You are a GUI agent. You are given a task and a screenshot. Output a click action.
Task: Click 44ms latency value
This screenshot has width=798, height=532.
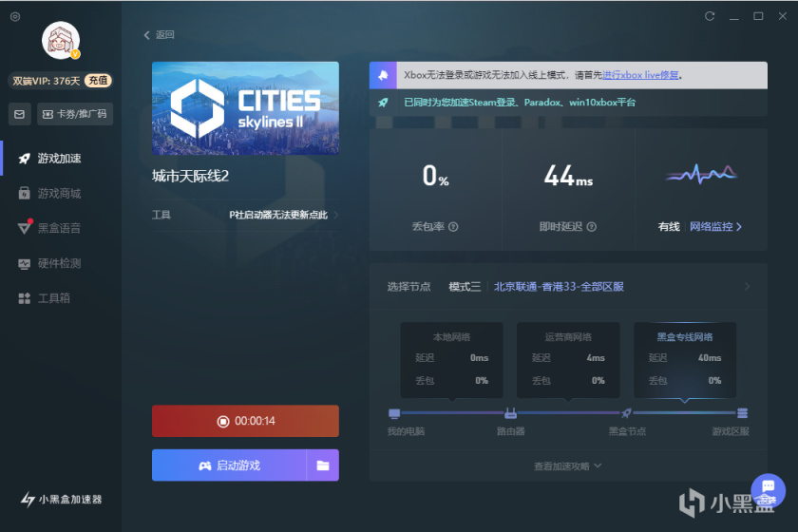pyautogui.click(x=568, y=176)
